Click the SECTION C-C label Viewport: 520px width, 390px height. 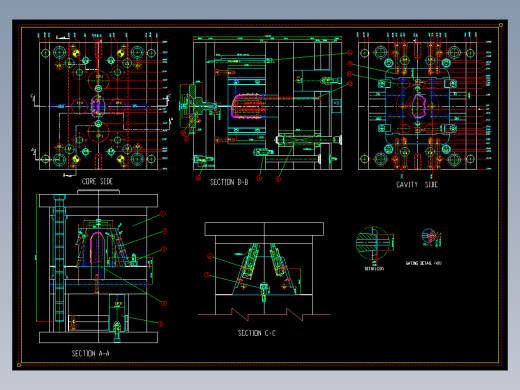[256, 333]
